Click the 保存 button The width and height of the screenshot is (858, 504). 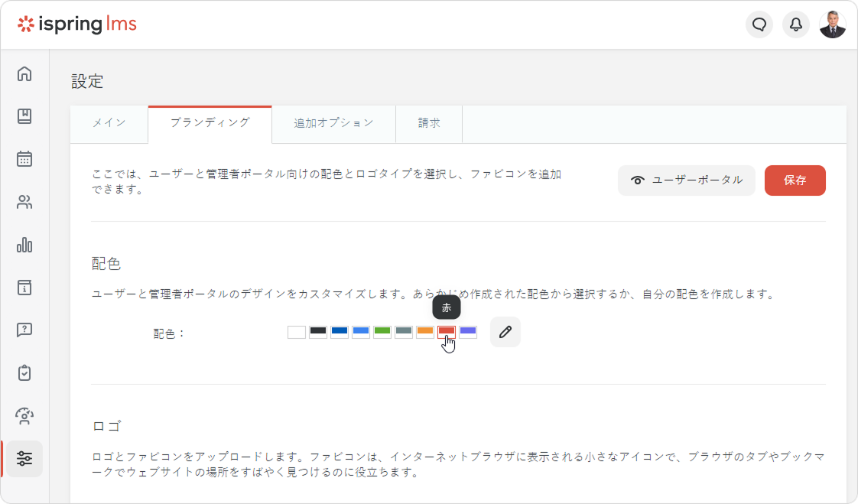(795, 180)
